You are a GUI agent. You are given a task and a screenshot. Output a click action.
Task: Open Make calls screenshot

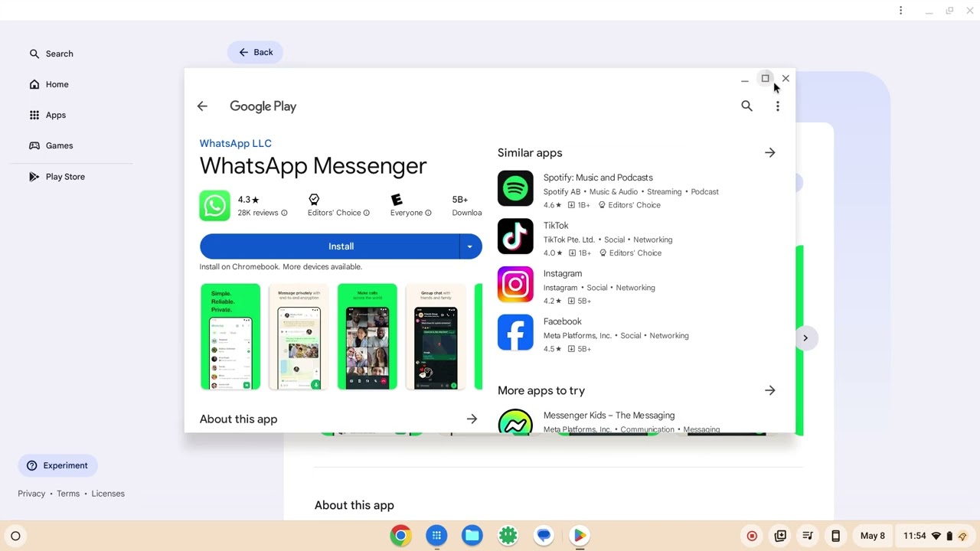click(x=367, y=337)
